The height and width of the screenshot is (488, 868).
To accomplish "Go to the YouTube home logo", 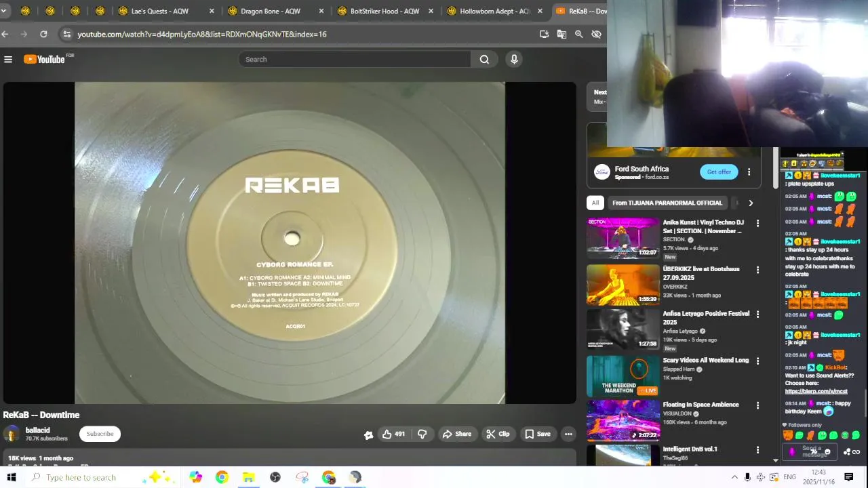I will 45,60.
